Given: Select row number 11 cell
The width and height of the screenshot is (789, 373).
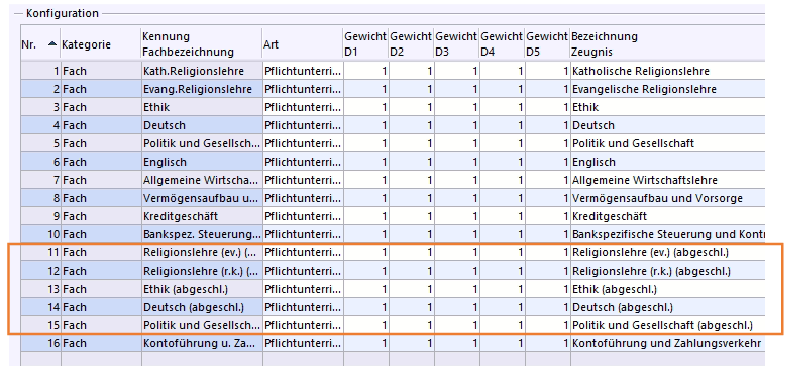Looking at the screenshot, I should (41, 253).
